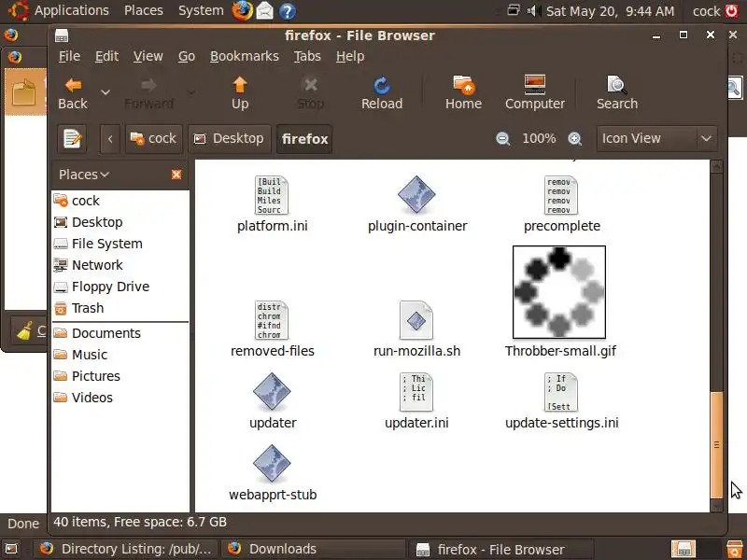Open Trash in sidebar
The image size is (747, 560).
[x=120, y=308]
